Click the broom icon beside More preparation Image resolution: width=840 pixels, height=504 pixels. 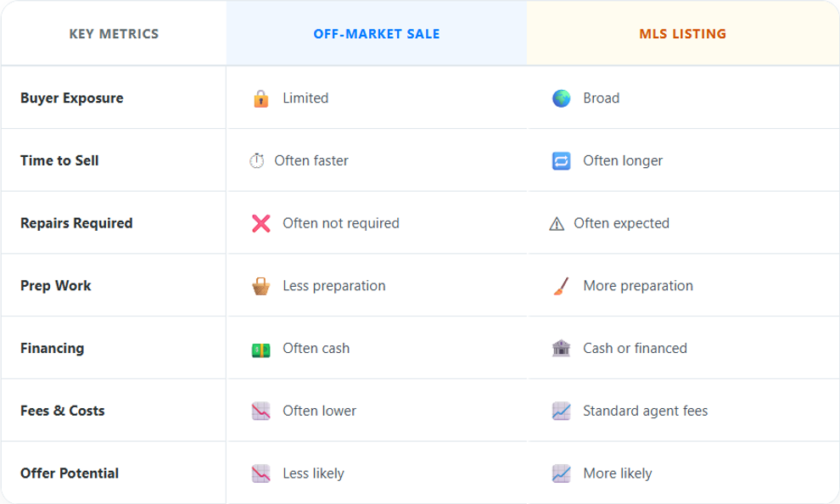(x=561, y=286)
